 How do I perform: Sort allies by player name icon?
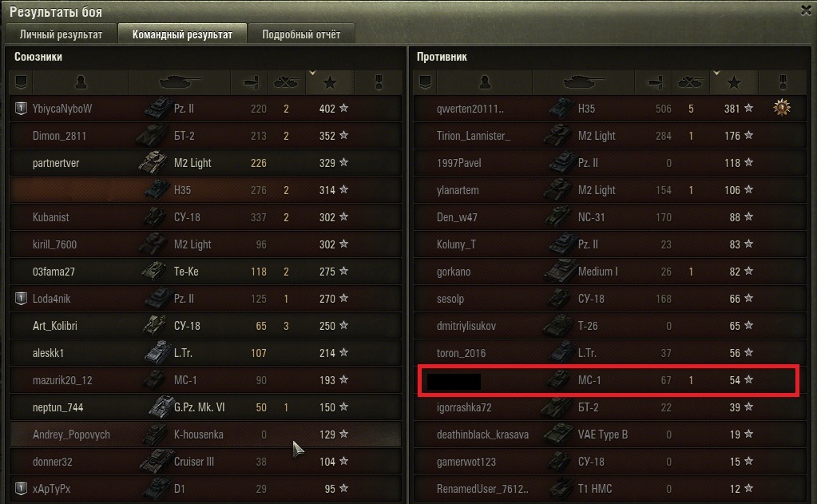coord(81,82)
